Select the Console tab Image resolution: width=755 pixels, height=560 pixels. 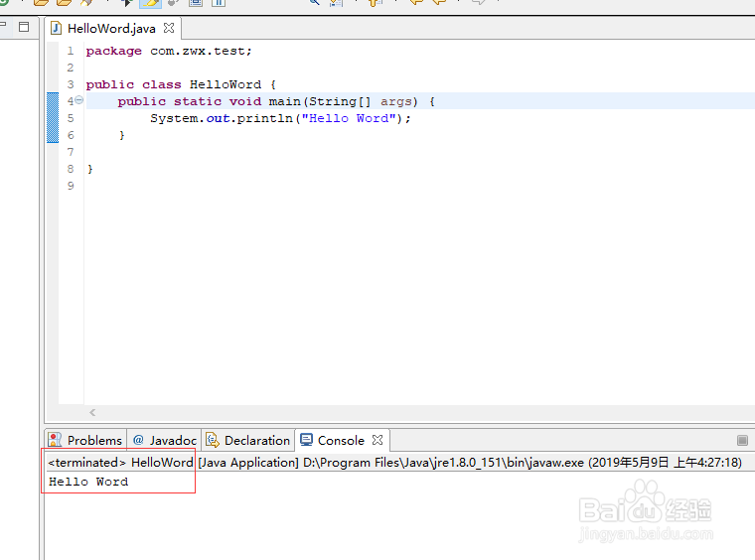[x=341, y=440]
